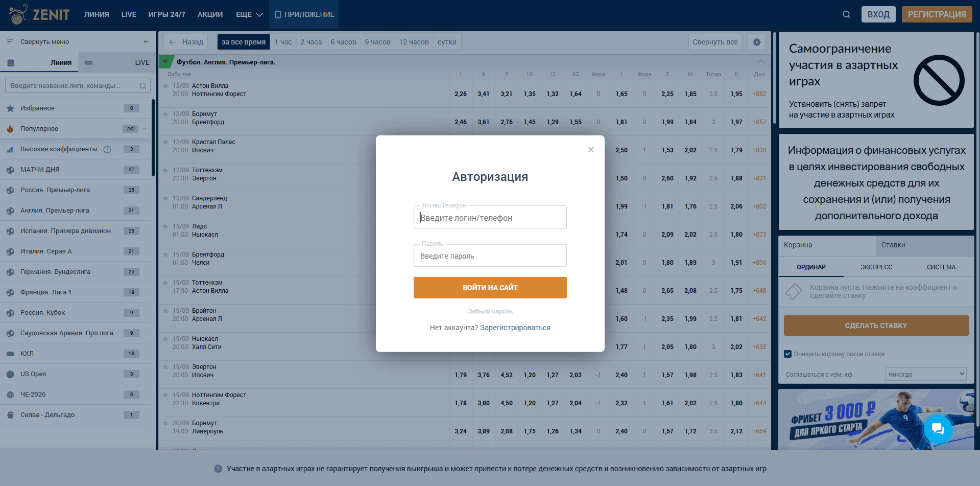980x486 pixels.
Task: Open the odds settings gear icon
Action: point(757,42)
